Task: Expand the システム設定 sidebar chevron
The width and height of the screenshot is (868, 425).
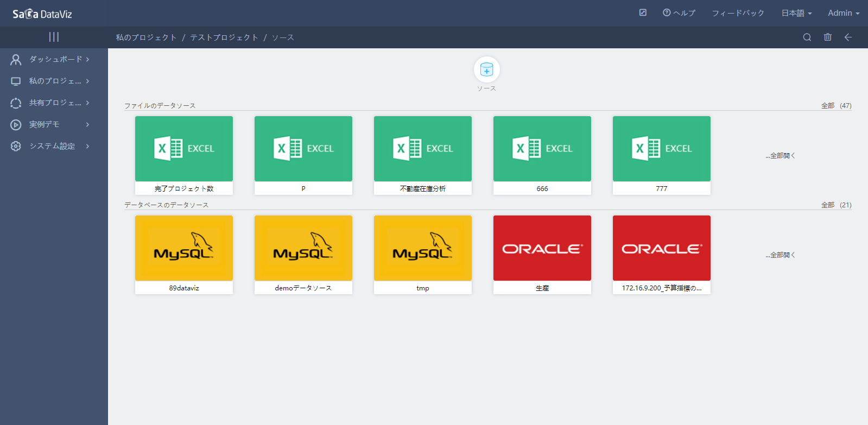Action: pos(87,146)
